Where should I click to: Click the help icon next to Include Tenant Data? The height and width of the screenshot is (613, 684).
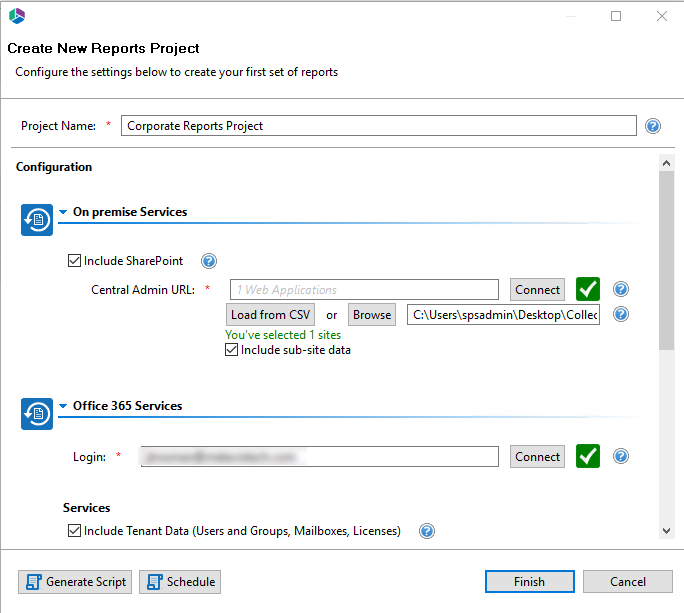[427, 531]
